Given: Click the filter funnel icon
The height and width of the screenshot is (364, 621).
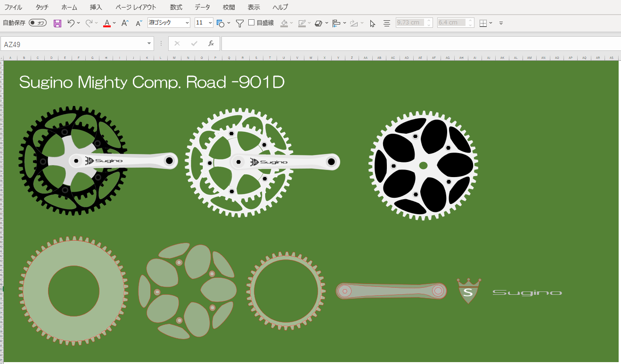Looking at the screenshot, I should point(239,23).
